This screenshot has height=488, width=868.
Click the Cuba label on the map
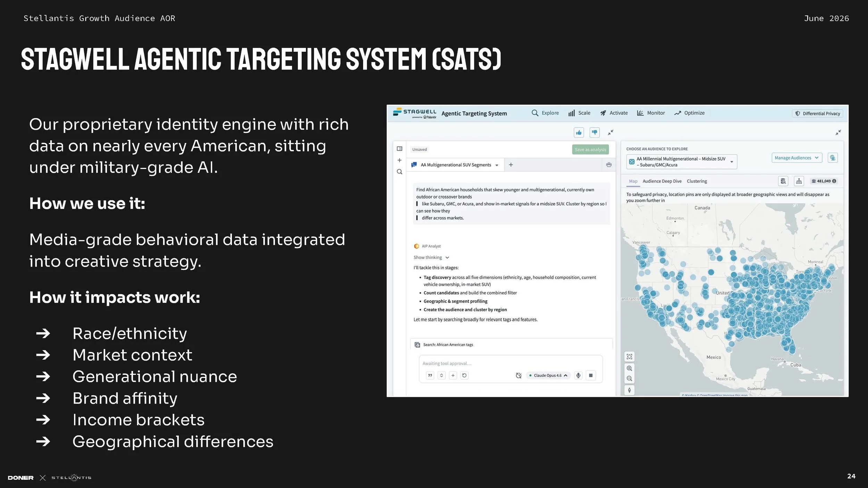(x=796, y=365)
